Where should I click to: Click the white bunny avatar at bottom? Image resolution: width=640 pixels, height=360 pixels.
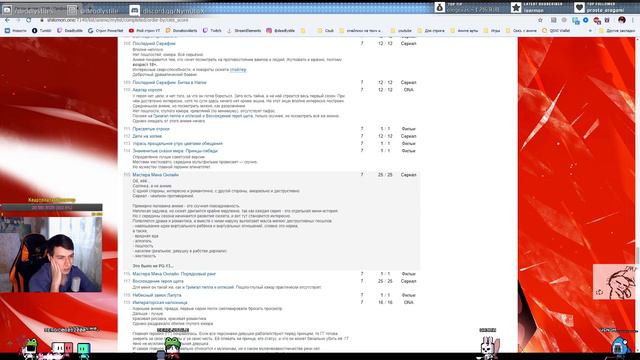[x=489, y=348]
